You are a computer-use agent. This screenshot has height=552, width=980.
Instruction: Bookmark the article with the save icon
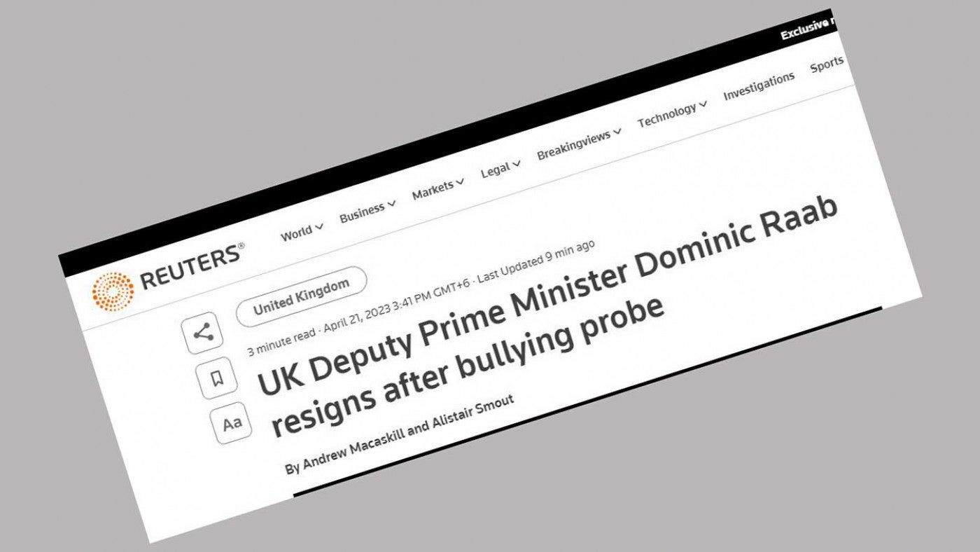216,378
